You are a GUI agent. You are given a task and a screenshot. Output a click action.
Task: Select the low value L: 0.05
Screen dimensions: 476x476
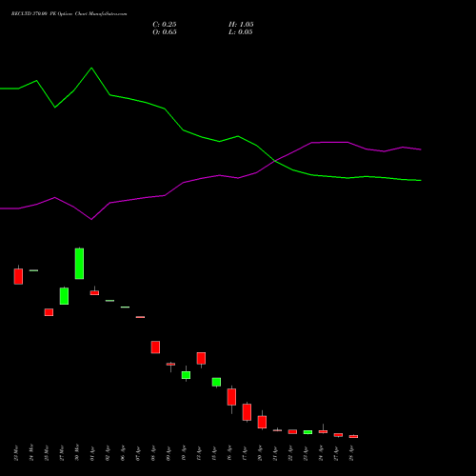pyautogui.click(x=241, y=32)
